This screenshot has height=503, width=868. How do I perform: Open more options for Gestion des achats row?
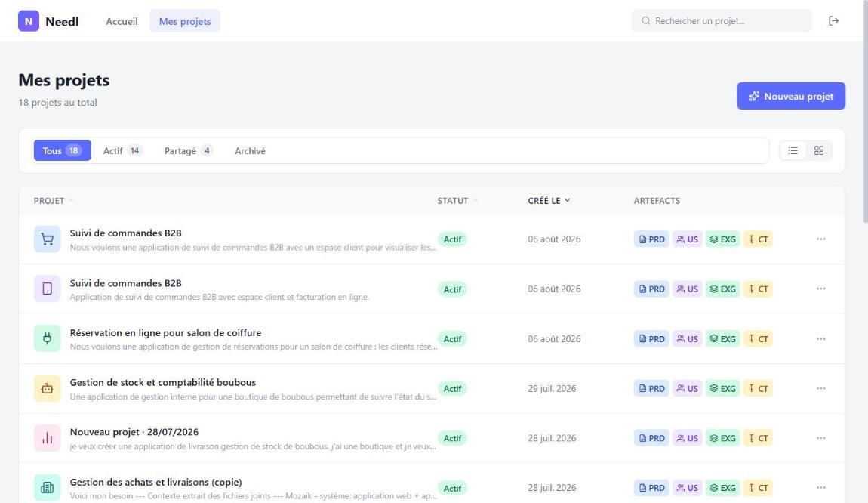(821, 487)
